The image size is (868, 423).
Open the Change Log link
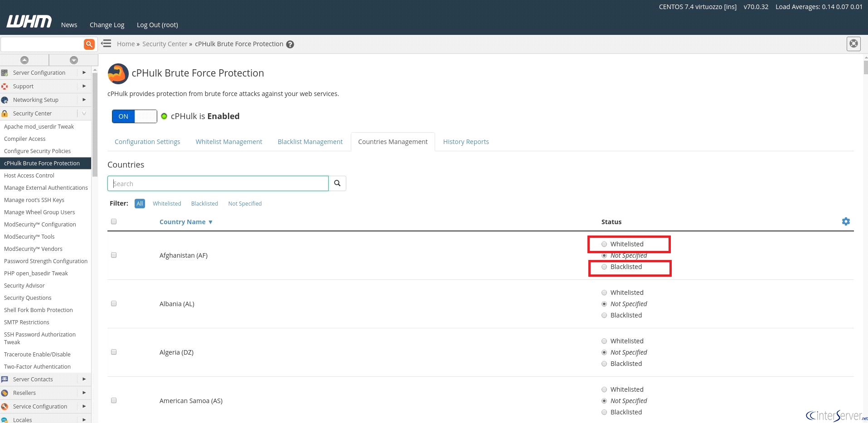pos(107,25)
